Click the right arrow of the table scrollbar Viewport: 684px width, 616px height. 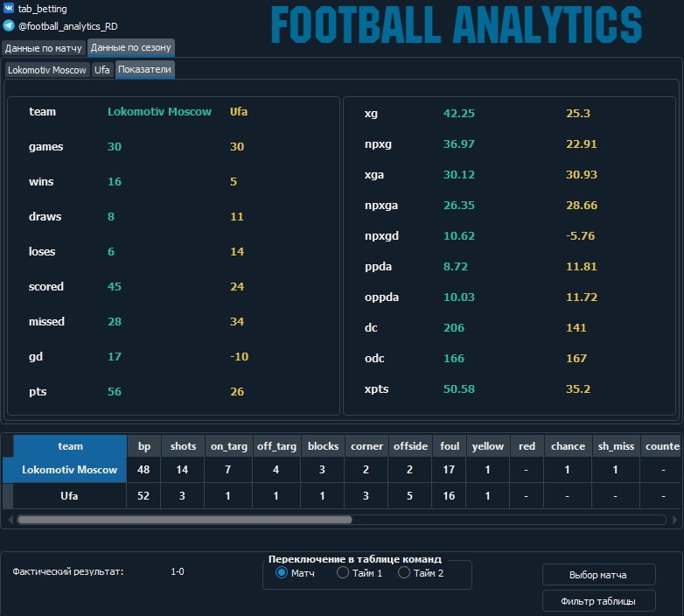point(675,520)
